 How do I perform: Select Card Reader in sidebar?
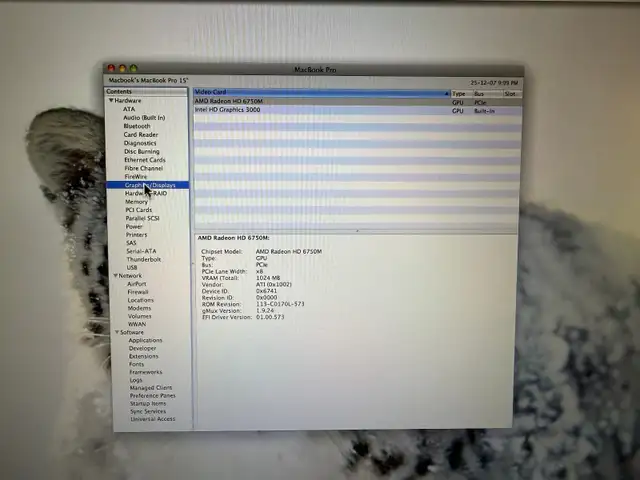(x=141, y=135)
